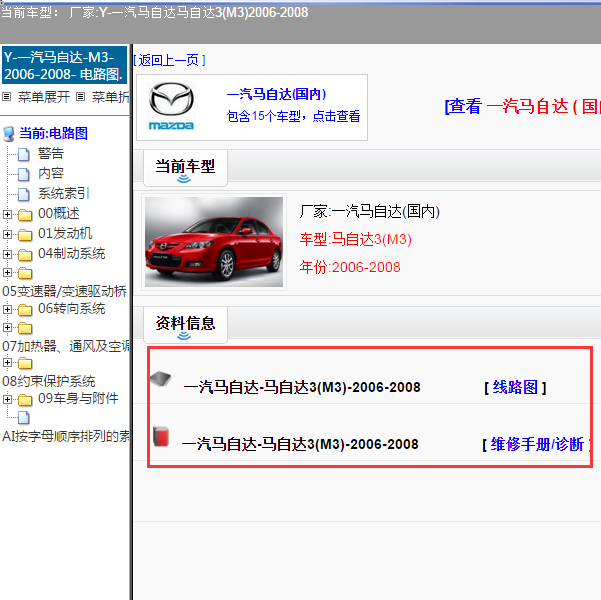Image resolution: width=601 pixels, height=600 pixels.
Task: Expand the 07加热器、通风及空调 node
Action: pos(7,328)
